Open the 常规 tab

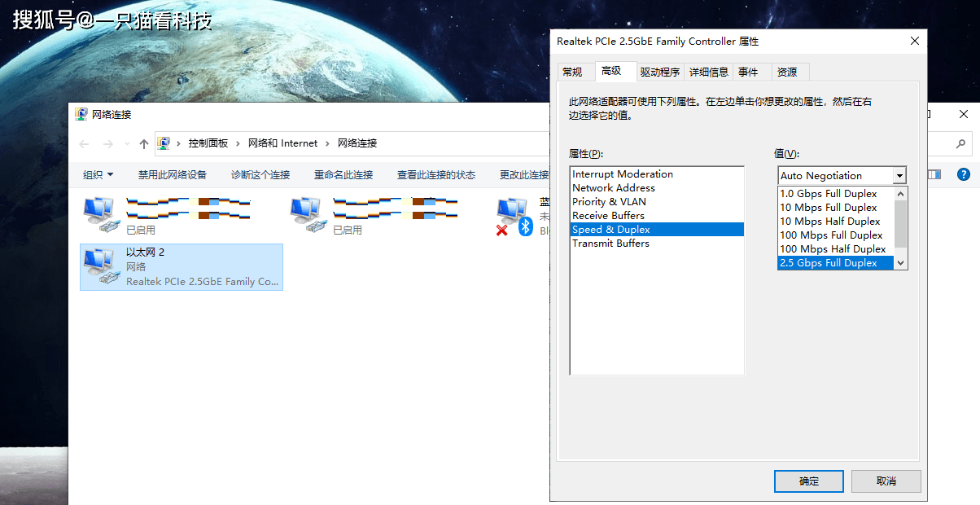pyautogui.click(x=572, y=72)
